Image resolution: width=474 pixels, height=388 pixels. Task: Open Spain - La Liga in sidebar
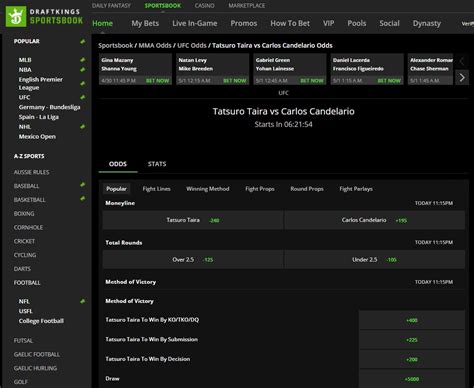39,117
